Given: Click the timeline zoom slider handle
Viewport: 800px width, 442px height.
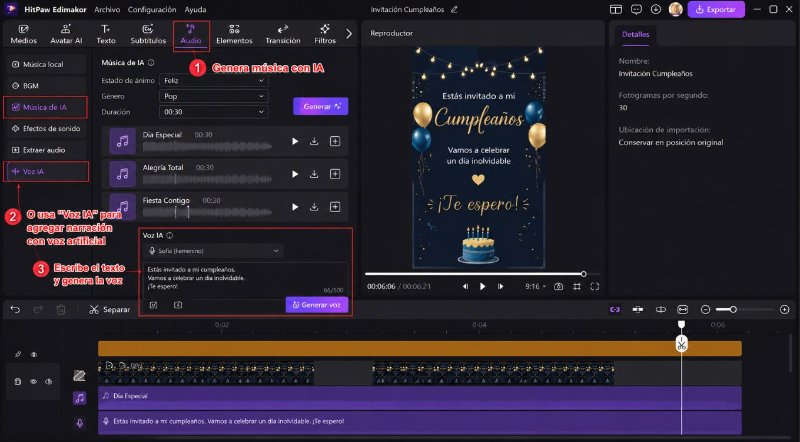Looking at the screenshot, I should point(733,309).
